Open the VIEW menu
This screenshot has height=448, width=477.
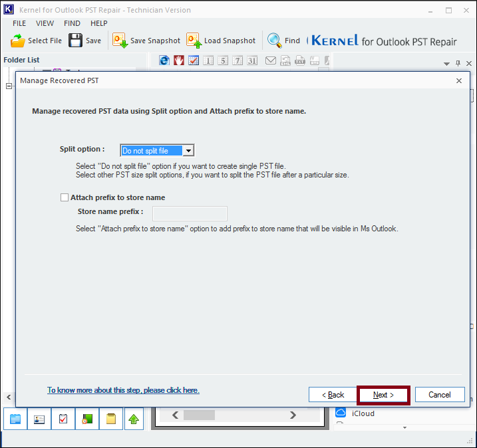point(45,23)
